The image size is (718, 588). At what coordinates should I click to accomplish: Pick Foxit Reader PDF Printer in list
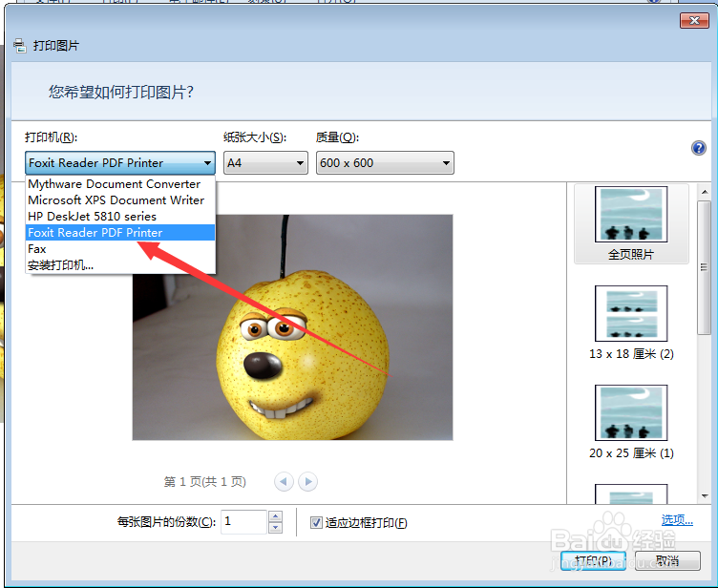click(120, 233)
